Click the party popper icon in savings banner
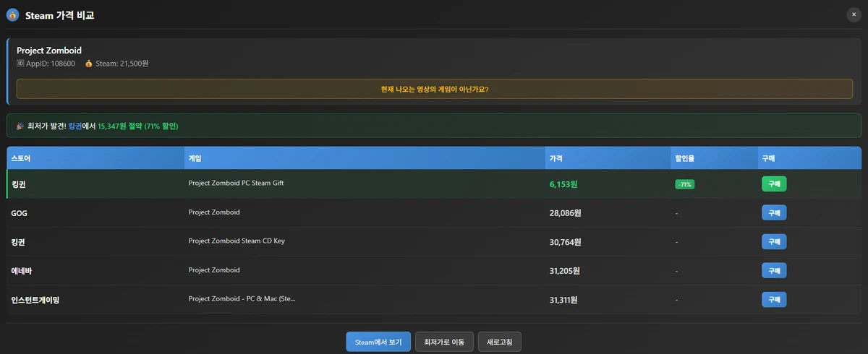 click(20, 126)
